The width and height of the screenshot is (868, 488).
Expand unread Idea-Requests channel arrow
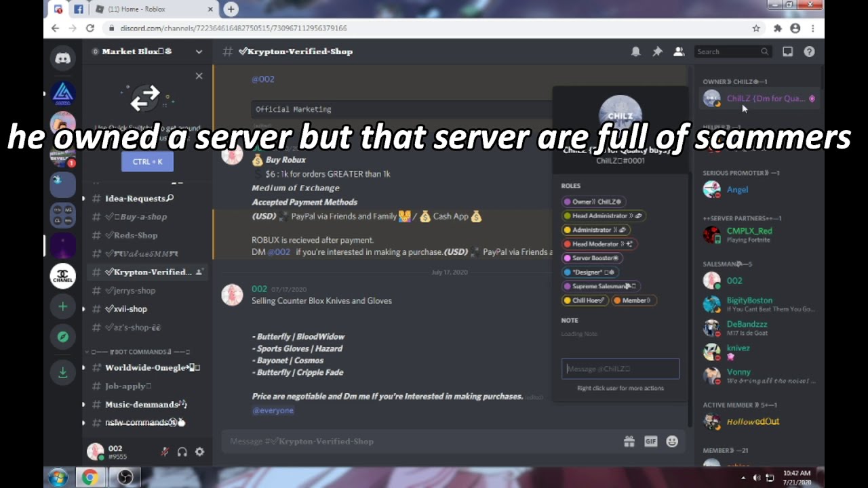83,199
